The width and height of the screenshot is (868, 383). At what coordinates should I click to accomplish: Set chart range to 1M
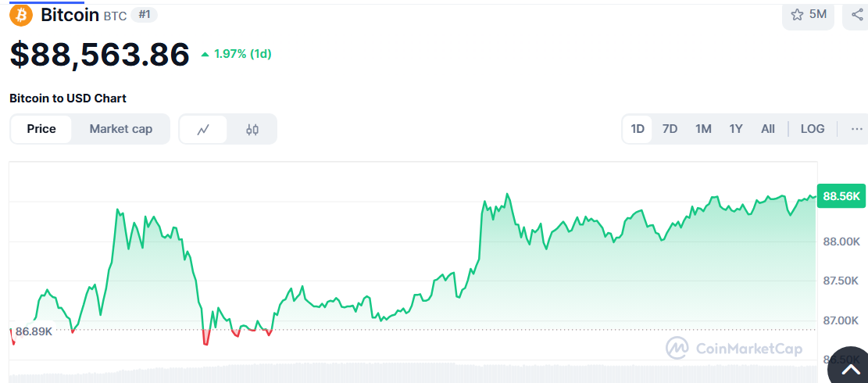pos(703,129)
